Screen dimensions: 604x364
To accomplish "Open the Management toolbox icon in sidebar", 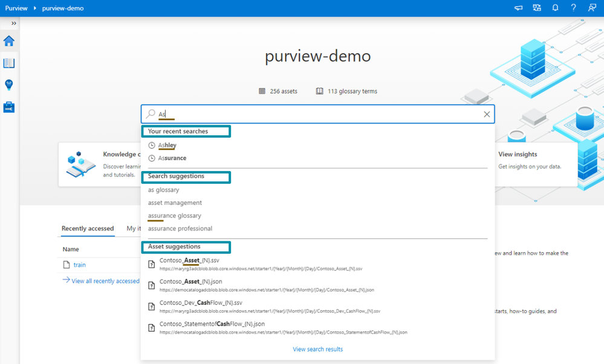I will coord(9,107).
